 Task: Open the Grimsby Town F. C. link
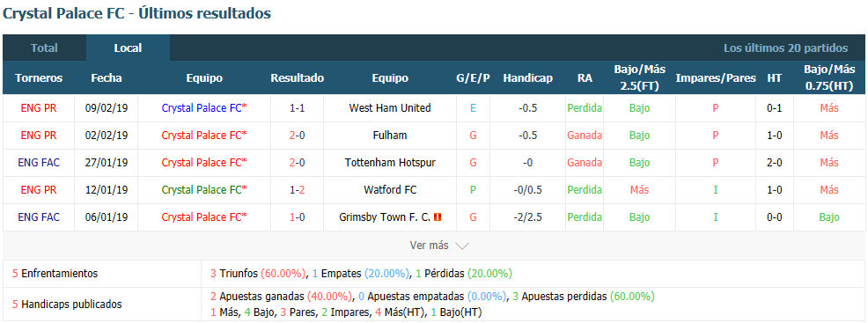click(385, 217)
